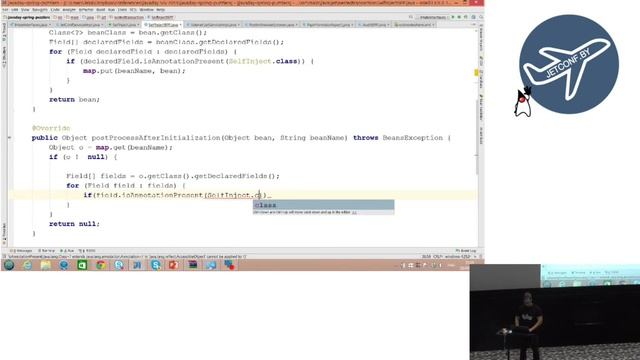The image size is (640, 360).
Task: Open the run configuration dropdown
Action: 433,17
